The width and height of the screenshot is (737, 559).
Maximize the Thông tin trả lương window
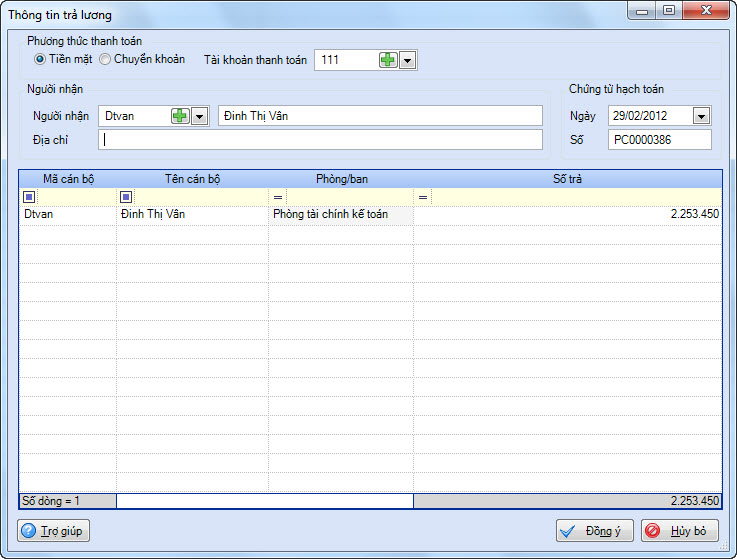click(669, 10)
